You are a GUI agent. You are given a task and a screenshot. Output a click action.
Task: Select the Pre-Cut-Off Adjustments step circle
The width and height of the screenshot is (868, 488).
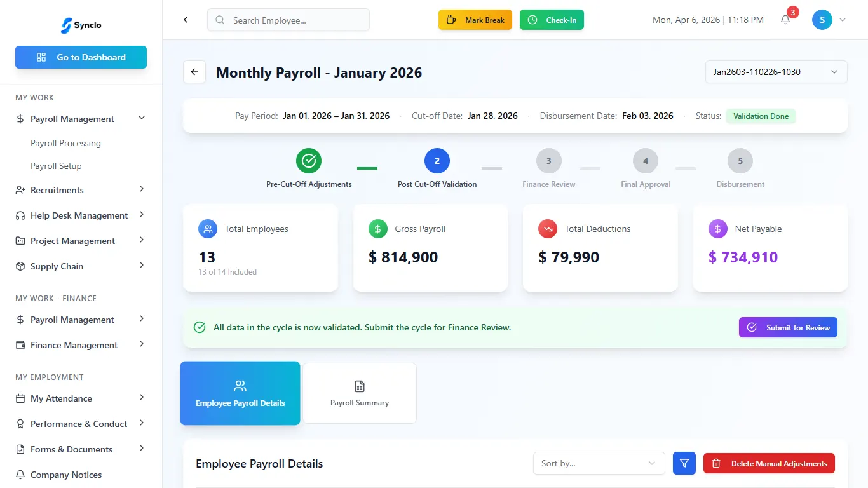point(309,161)
